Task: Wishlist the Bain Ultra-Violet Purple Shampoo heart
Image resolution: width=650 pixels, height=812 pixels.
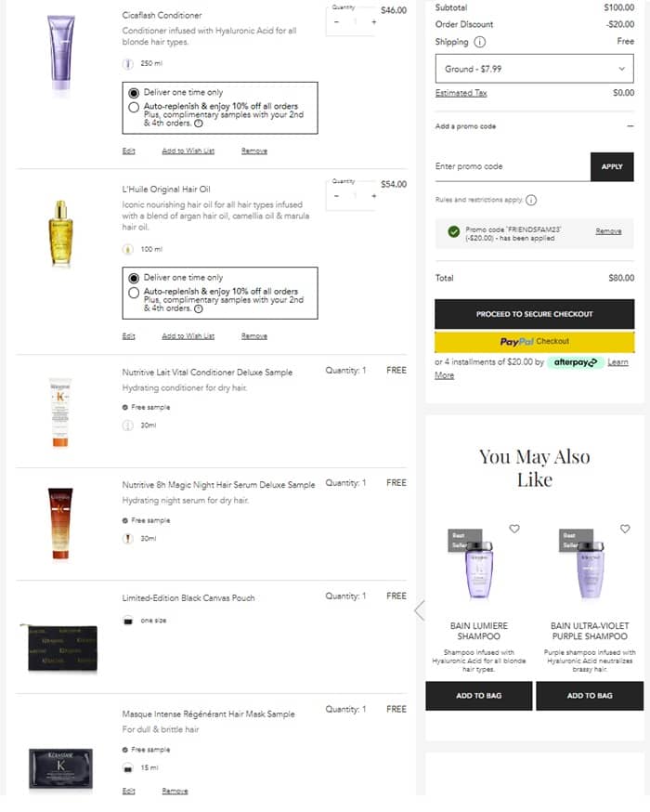Action: (625, 529)
